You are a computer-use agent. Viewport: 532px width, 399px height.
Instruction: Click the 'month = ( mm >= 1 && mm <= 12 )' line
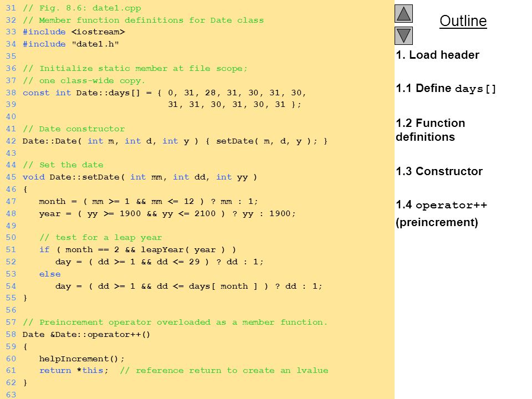click(149, 202)
